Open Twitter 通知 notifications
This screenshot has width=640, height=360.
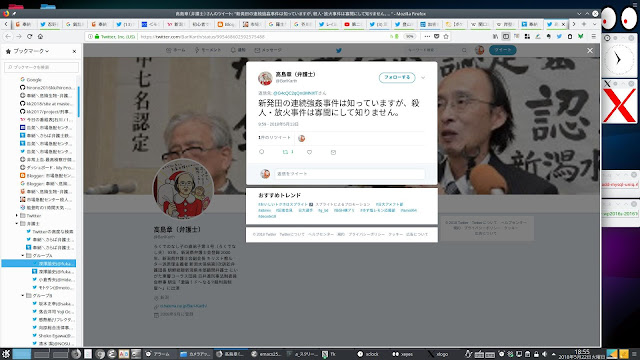(x=238, y=50)
